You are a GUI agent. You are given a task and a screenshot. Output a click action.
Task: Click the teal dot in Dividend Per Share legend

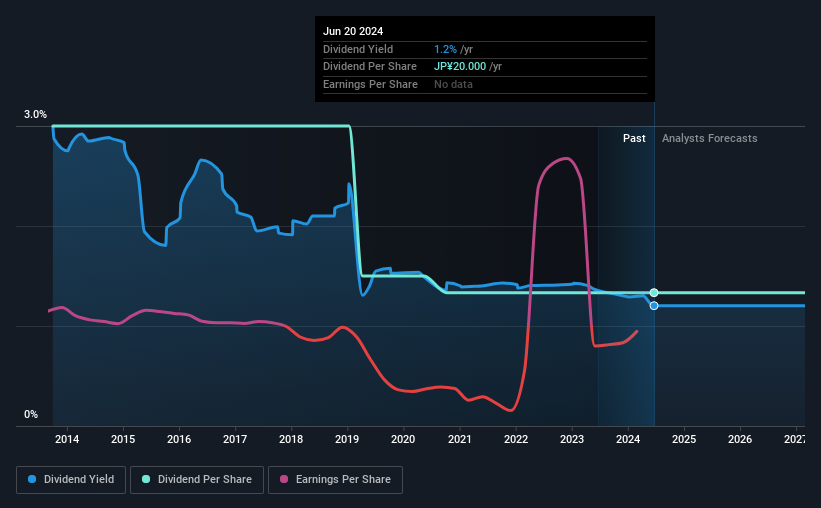click(146, 479)
